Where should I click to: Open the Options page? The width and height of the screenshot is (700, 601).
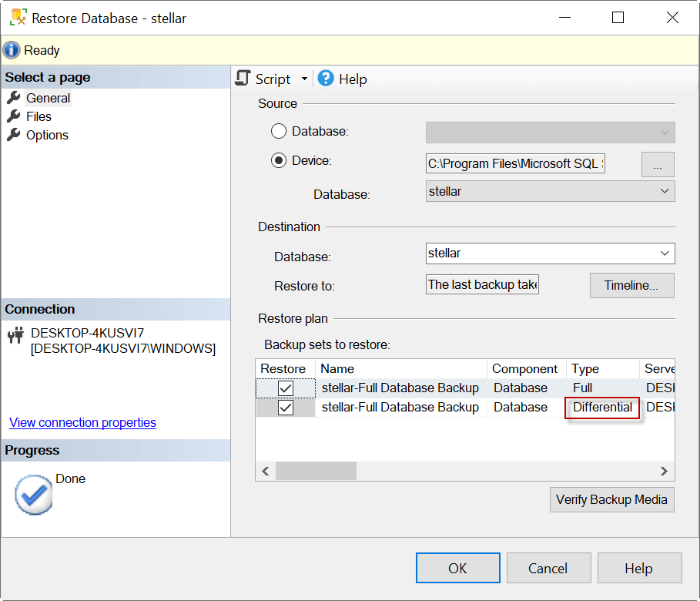pos(47,135)
